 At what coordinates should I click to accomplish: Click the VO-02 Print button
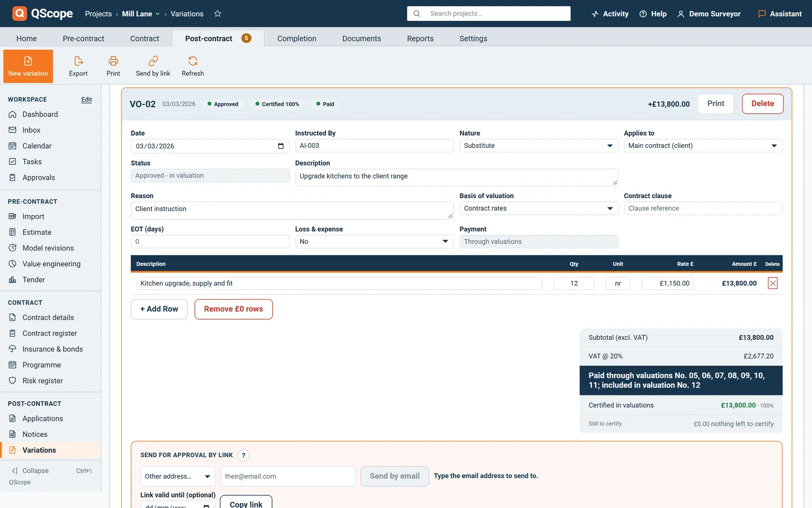[x=716, y=104]
